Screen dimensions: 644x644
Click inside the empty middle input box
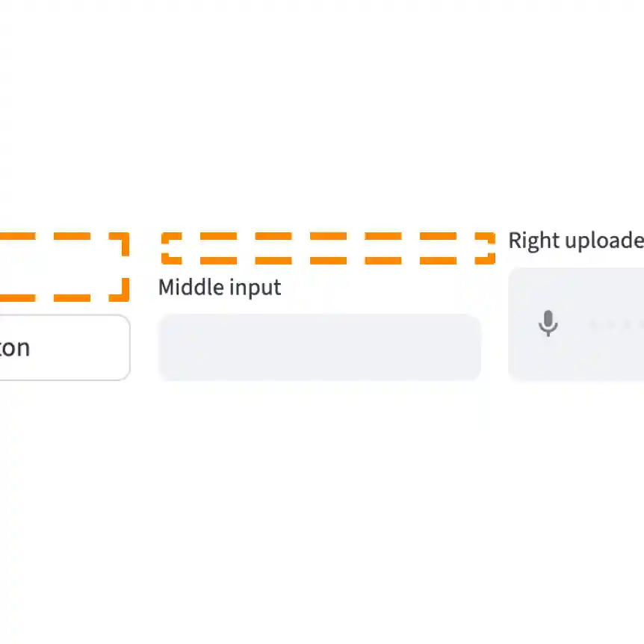(x=319, y=347)
